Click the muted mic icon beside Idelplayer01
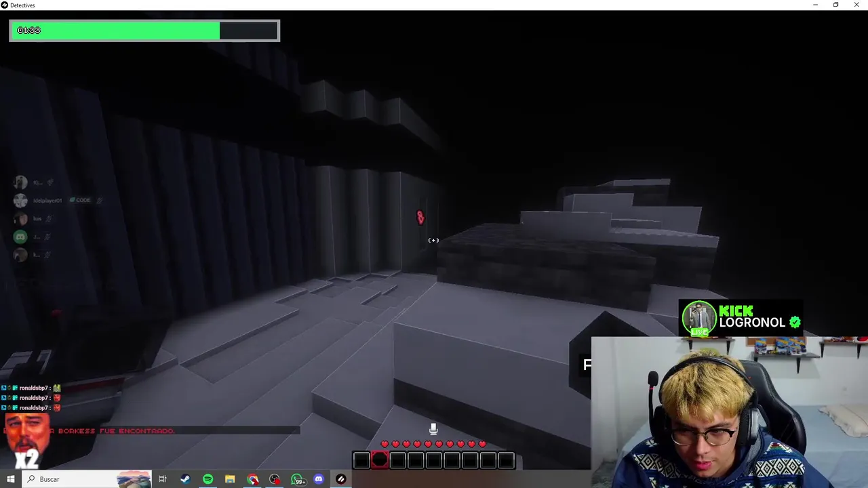The image size is (868, 488). (x=99, y=201)
